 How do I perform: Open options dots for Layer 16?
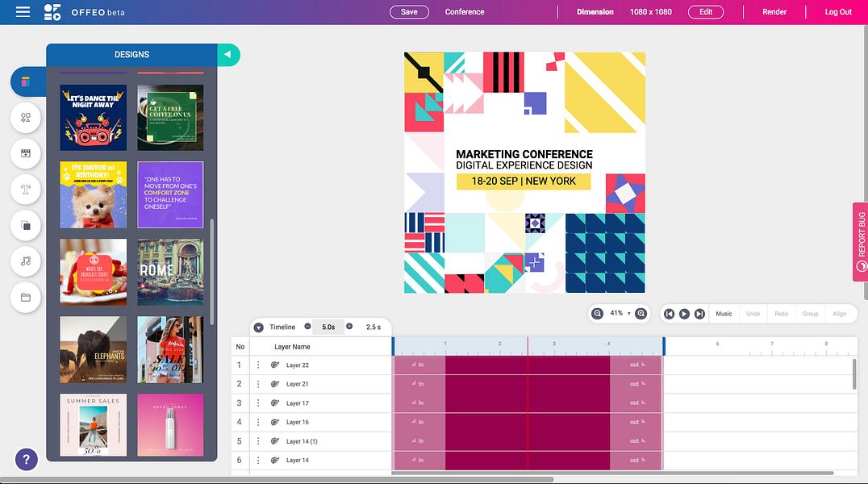point(258,422)
